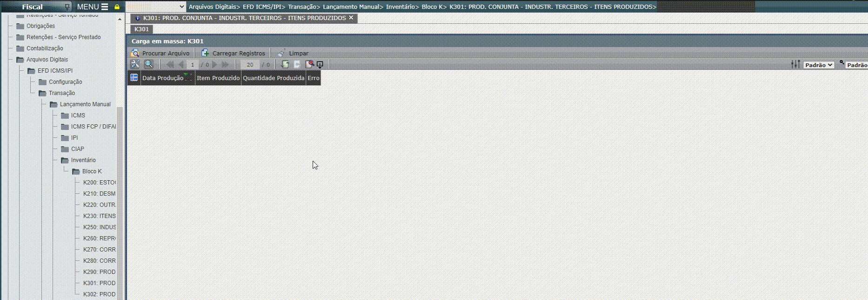Click the download export icon in grid toolbar
Viewport: 868px width, 300px height.
pyautogui.click(x=320, y=64)
